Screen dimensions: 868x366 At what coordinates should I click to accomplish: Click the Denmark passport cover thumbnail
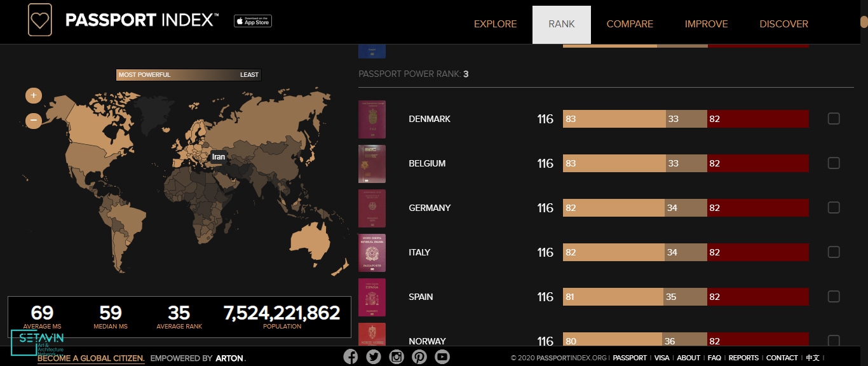(372, 119)
